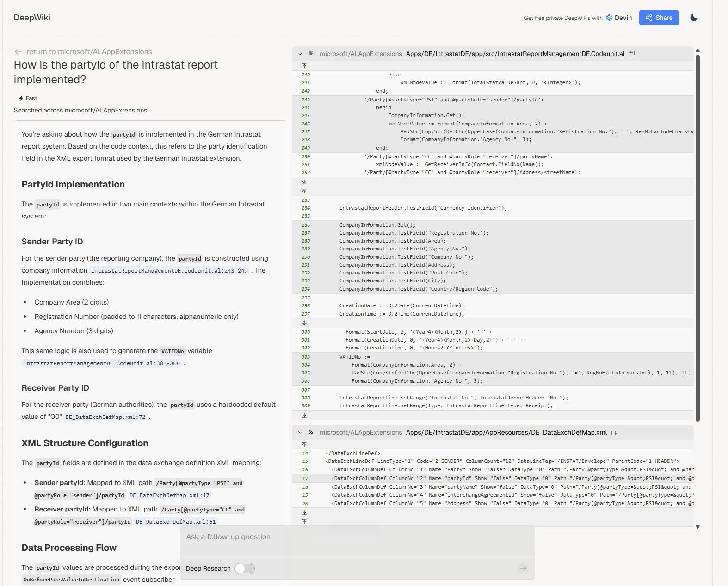Viewport: 728px width, 586px height.
Task: Click the 'Data Processing Flow' heading
Action: [x=69, y=548]
